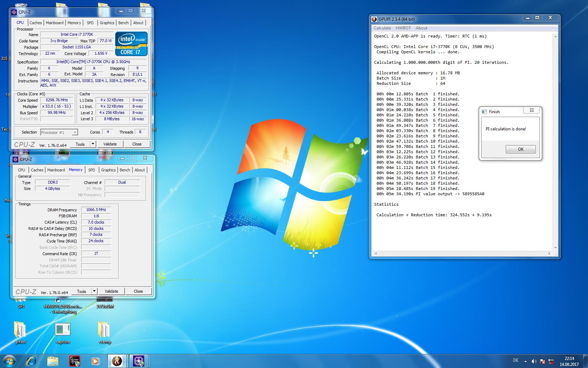This screenshot has height=368, width=588.
Task: Open About tab in top CPU-Z
Action: pos(138,23)
